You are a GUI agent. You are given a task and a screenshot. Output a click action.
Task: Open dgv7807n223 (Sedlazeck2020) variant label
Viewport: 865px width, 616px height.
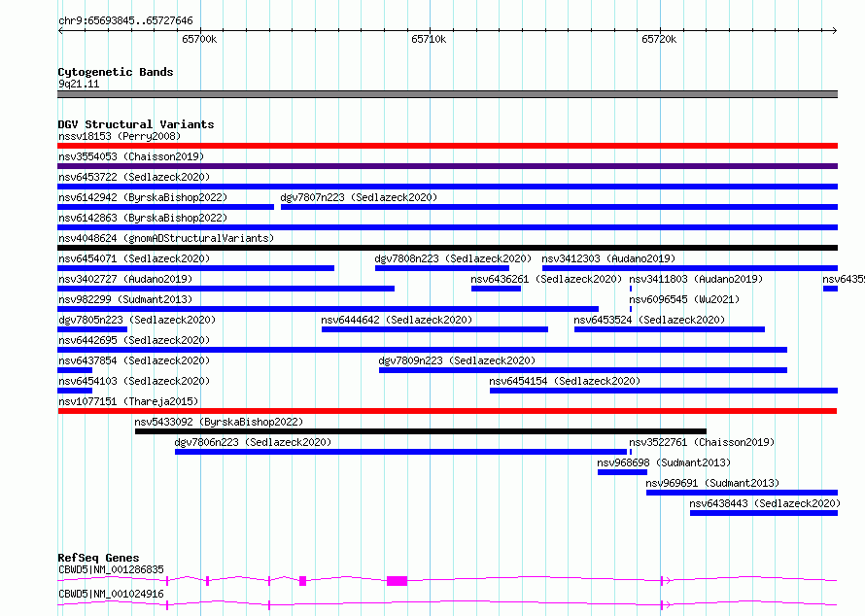(x=359, y=197)
